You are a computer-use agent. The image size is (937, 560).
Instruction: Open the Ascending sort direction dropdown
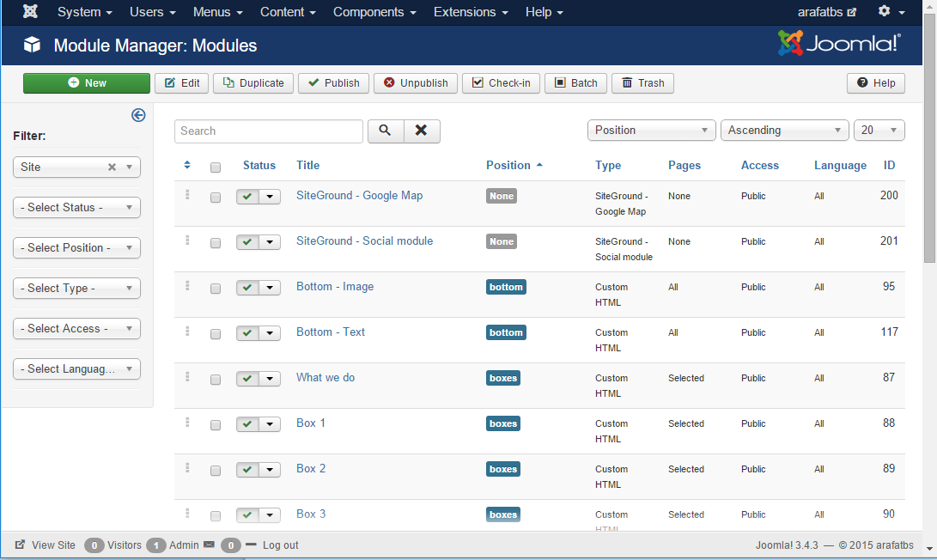[784, 131]
